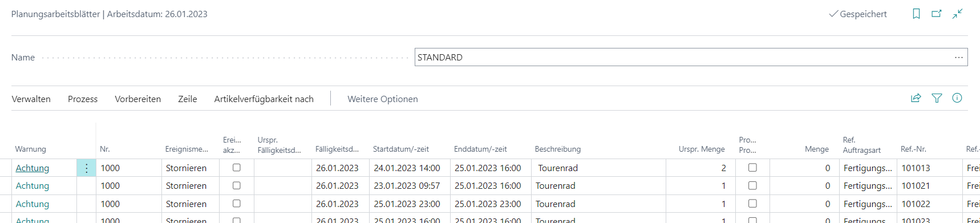Expand the Vorbereiten menu

click(x=138, y=99)
